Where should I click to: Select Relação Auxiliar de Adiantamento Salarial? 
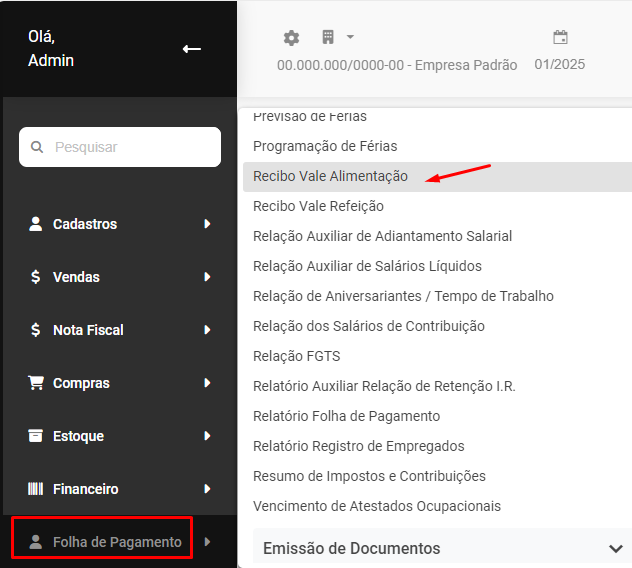pos(383,236)
